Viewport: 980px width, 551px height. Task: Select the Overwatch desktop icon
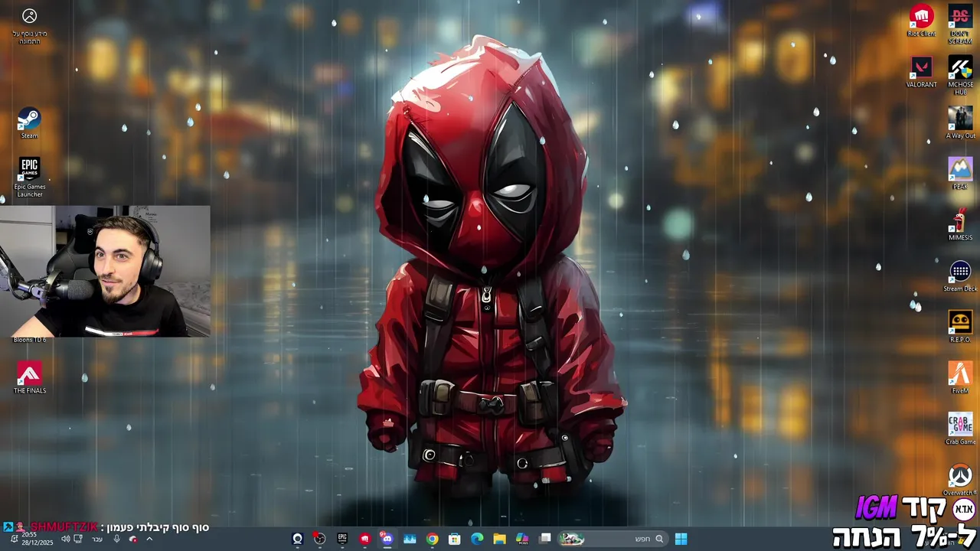click(960, 480)
